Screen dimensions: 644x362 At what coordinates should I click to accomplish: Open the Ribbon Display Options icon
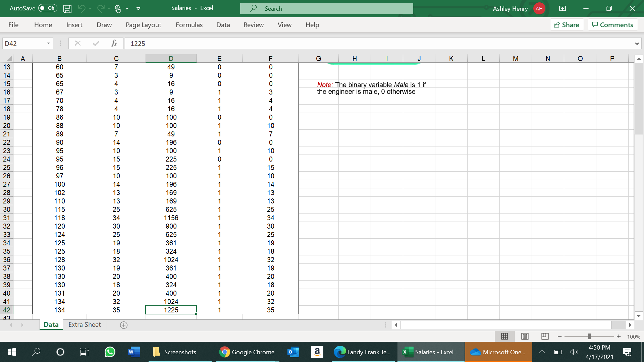point(562,9)
